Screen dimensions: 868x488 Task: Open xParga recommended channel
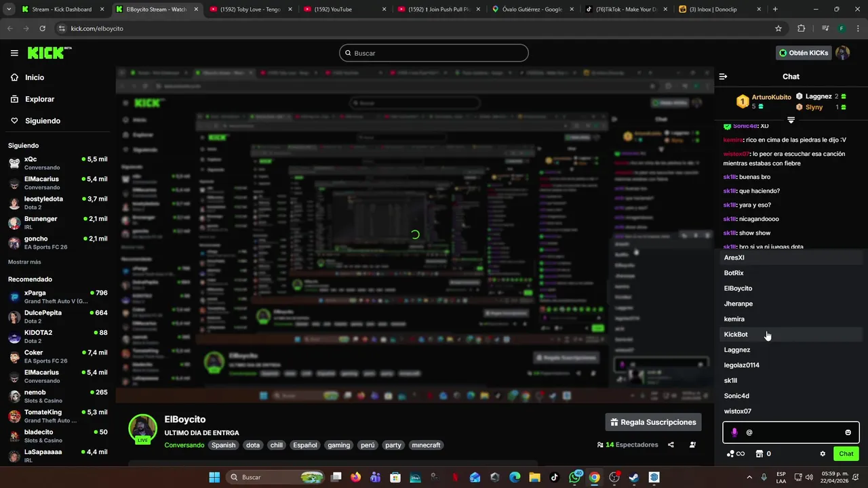point(58,297)
